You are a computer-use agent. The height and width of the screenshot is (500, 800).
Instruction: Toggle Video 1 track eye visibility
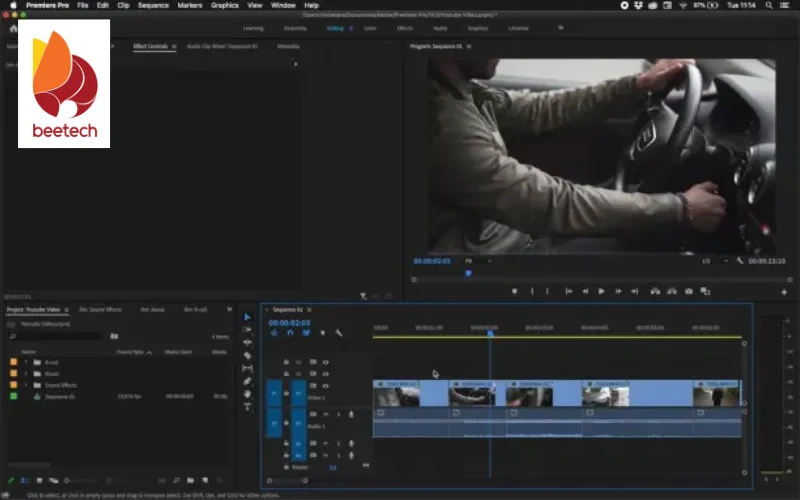326,385
